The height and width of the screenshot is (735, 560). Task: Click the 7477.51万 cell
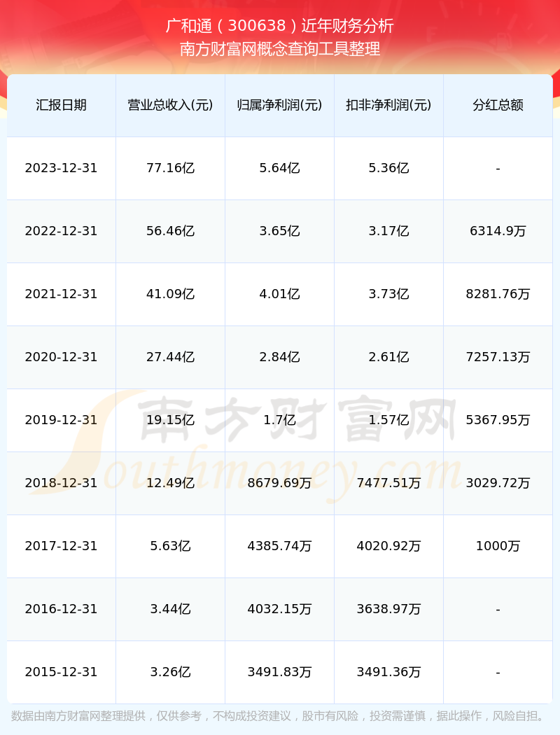pyautogui.click(x=389, y=483)
